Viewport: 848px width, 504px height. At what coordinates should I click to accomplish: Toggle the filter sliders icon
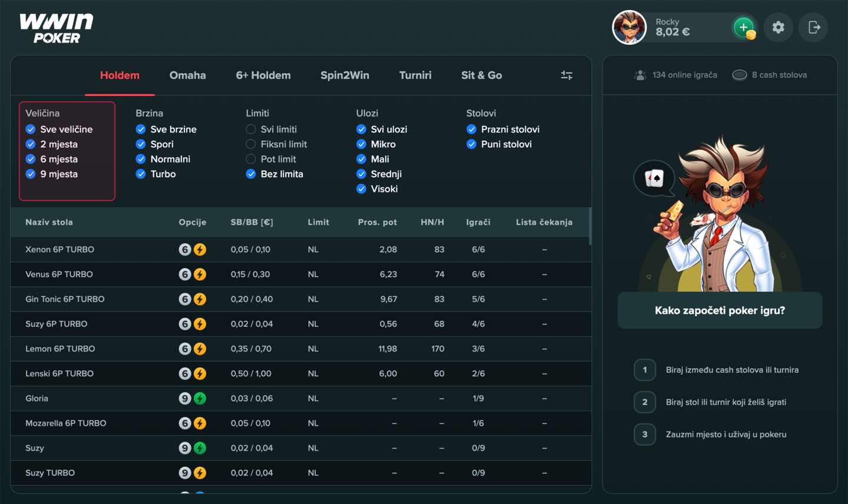567,75
